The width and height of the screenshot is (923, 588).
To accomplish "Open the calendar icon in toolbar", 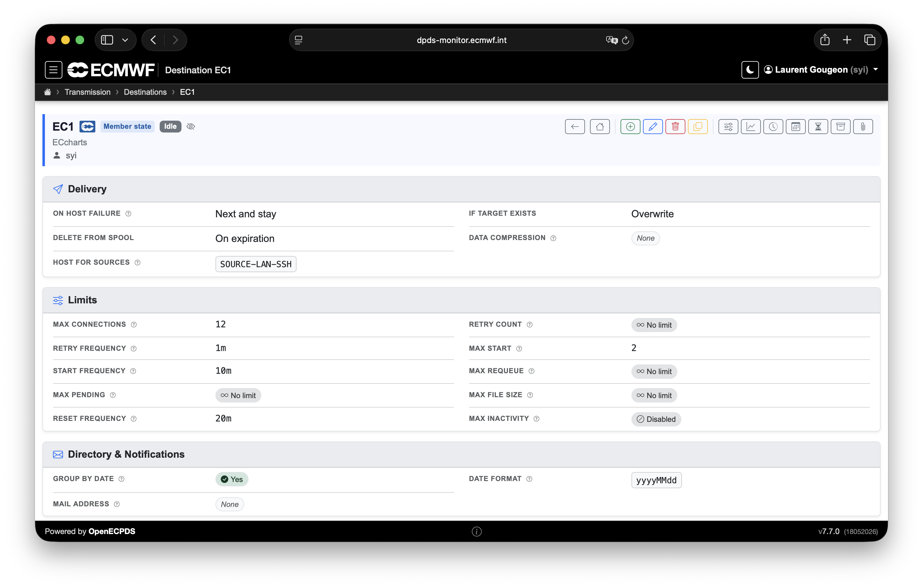I will coord(796,127).
